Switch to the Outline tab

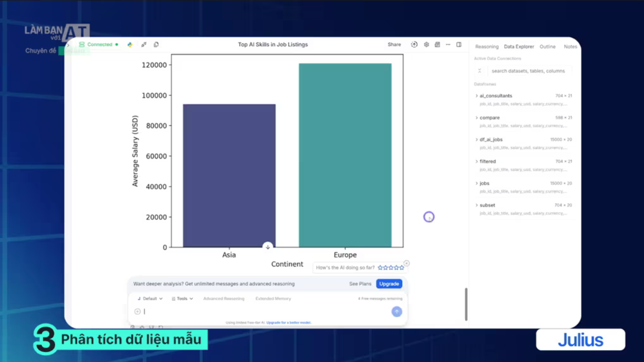coord(547,47)
